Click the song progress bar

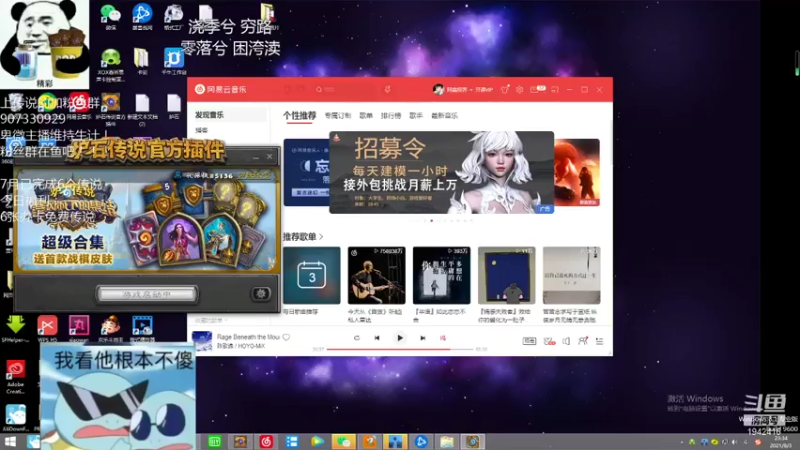click(400, 349)
